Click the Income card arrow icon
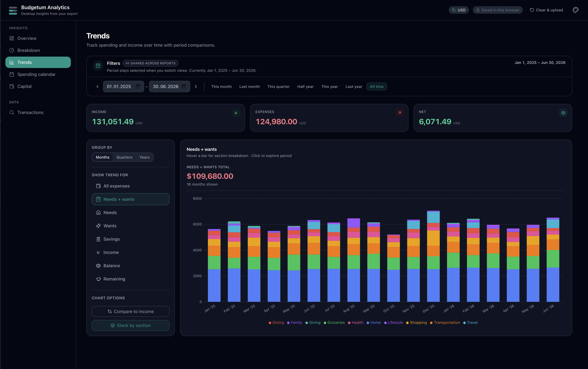Image resolution: width=588 pixels, height=369 pixels. (236, 113)
